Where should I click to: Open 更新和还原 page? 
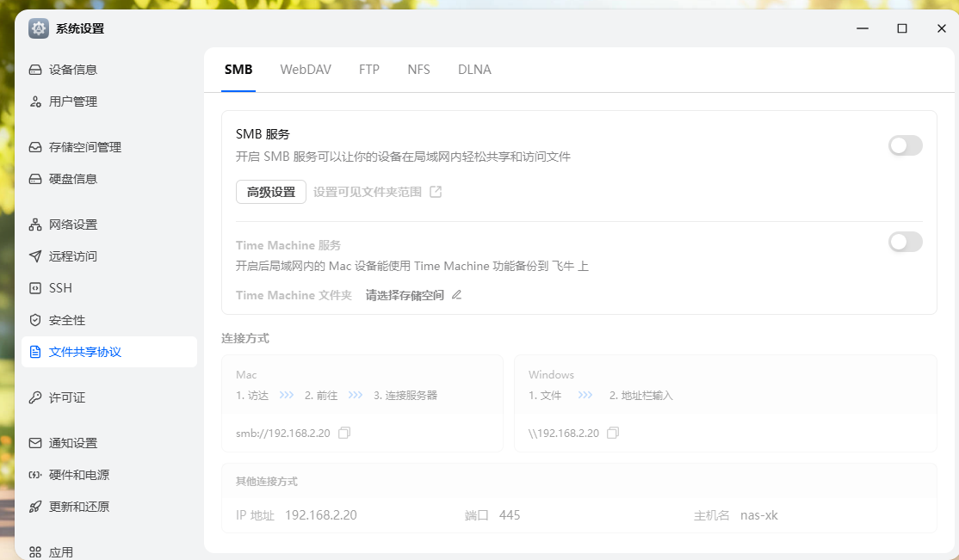(x=108, y=506)
